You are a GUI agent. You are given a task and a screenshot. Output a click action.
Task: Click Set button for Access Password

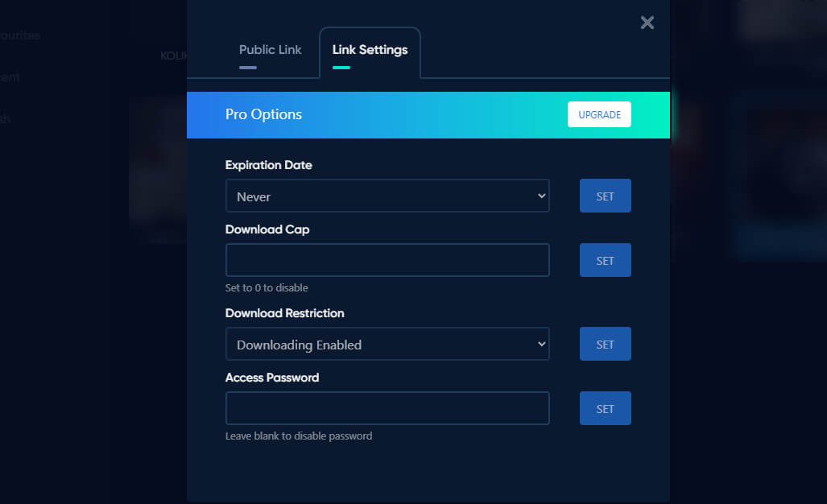(605, 408)
